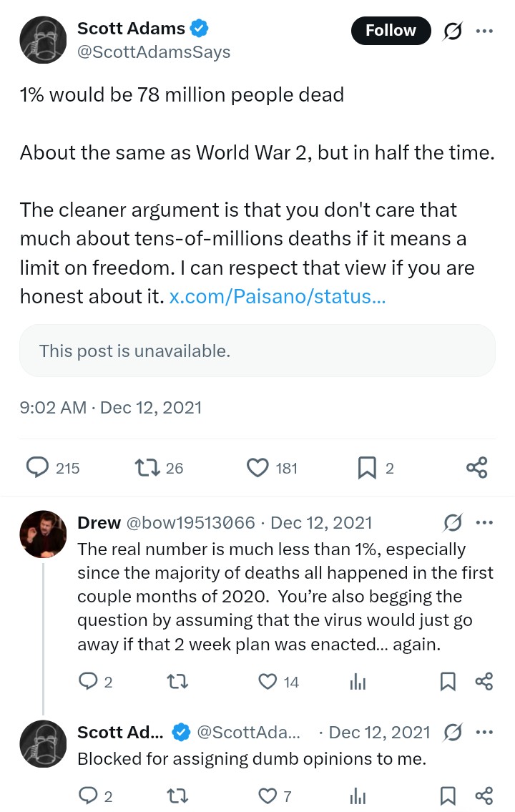Screen dimensions: 515x812
Task: Open more options on Scott's blocked reply
Action: (484, 733)
